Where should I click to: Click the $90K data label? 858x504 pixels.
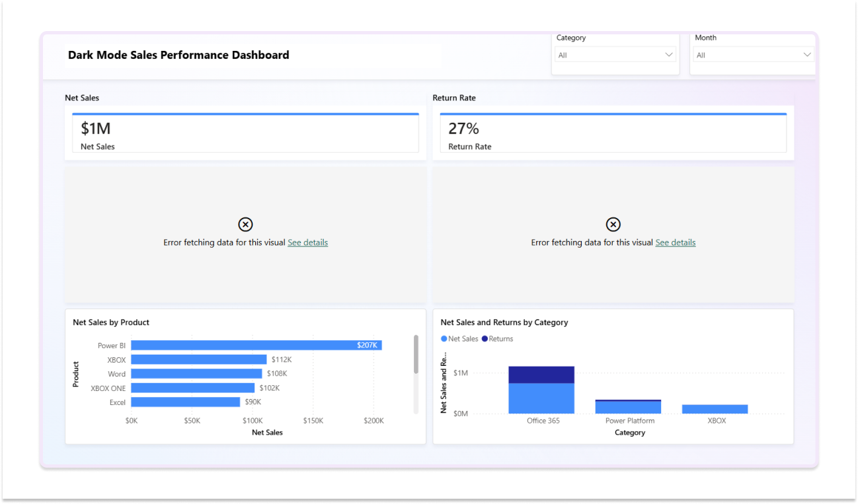[253, 402]
